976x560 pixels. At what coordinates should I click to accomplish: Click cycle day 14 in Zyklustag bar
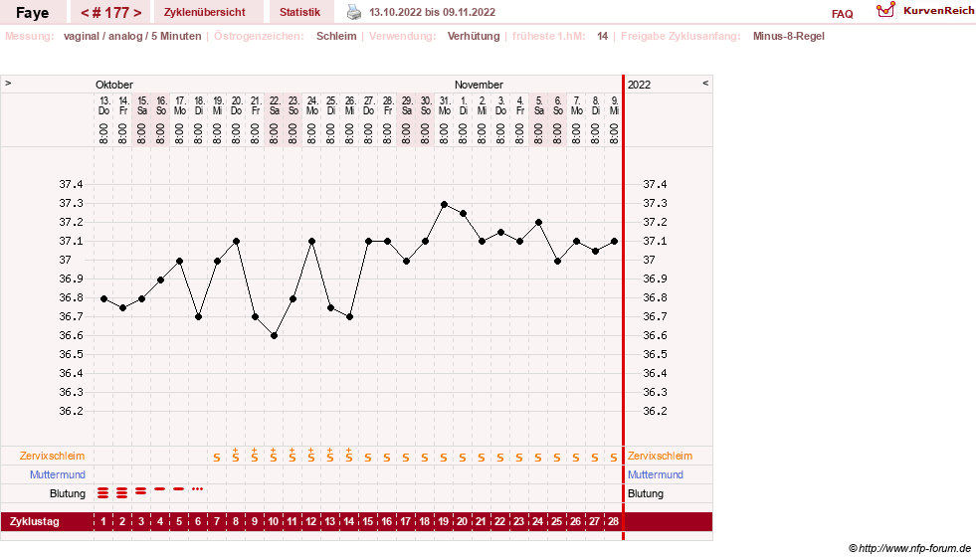[x=348, y=521]
